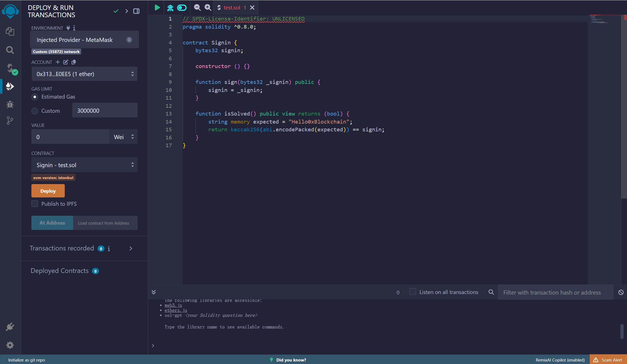Click the Value amount field
The height and width of the screenshot is (364, 627).
(x=70, y=137)
